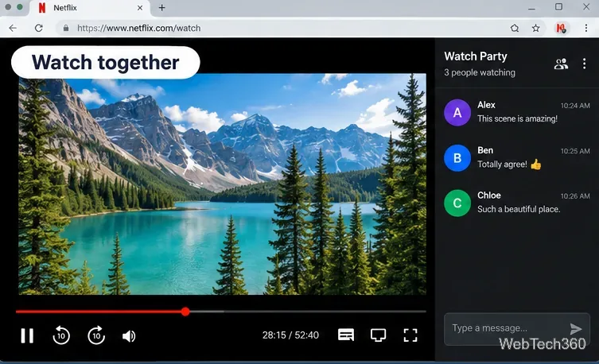
Task: Click the red playback progress handle
Action: [x=185, y=312]
